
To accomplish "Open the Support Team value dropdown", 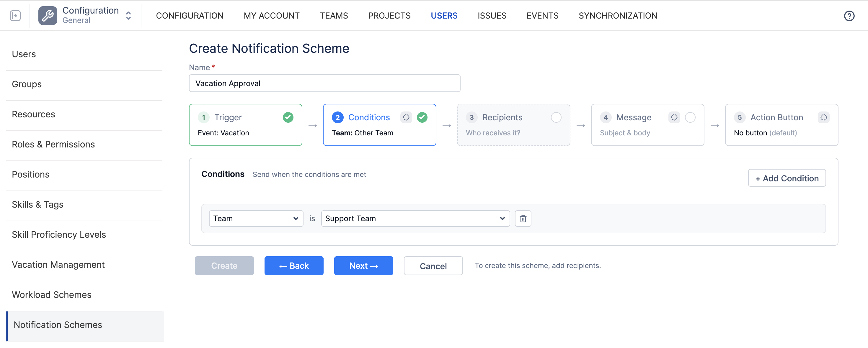I will click(x=415, y=219).
